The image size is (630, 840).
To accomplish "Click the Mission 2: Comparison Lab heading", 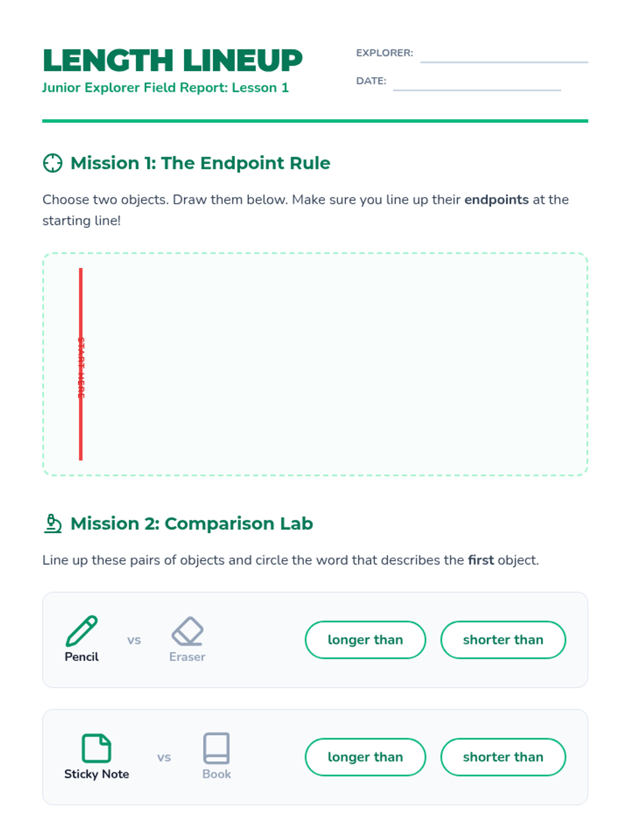I will point(192,523).
